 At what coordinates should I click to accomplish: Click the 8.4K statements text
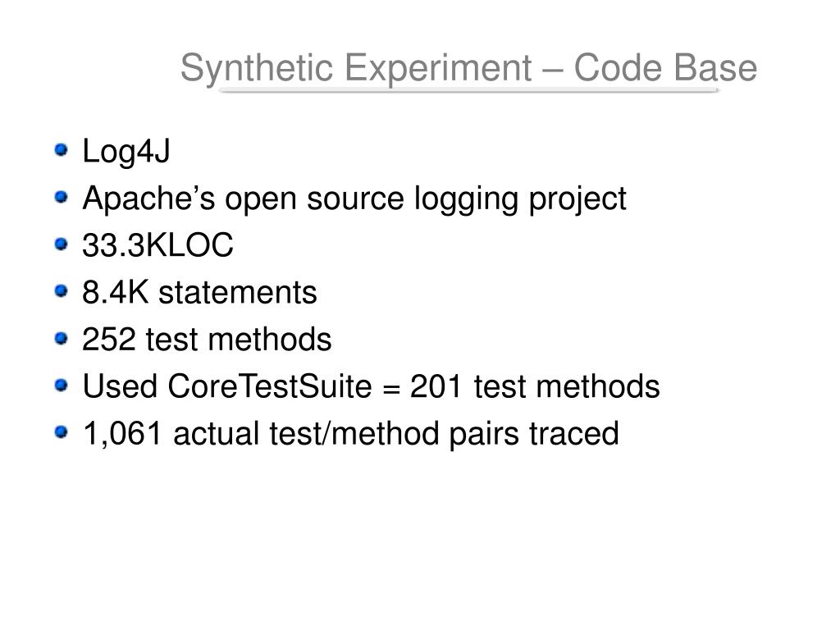(x=199, y=293)
